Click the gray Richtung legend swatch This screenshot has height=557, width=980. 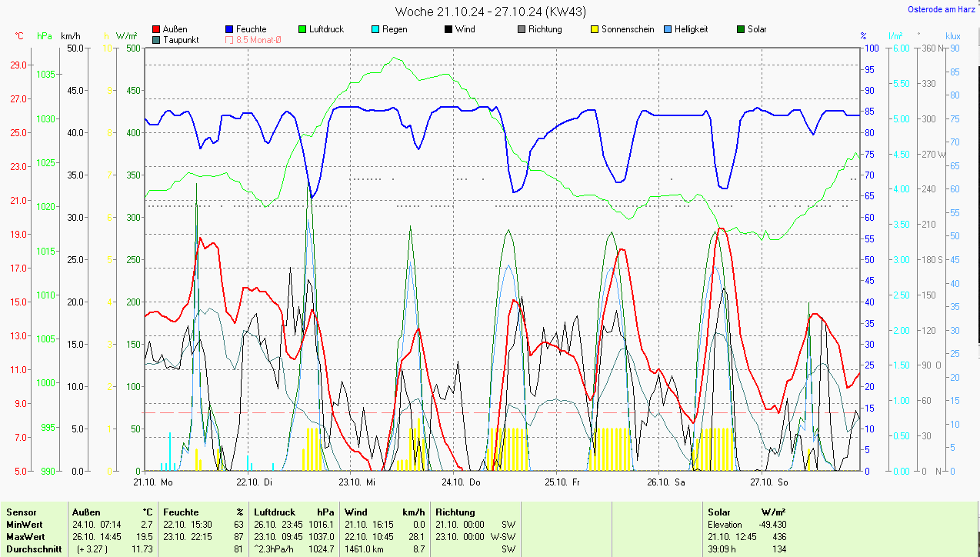[x=522, y=29]
